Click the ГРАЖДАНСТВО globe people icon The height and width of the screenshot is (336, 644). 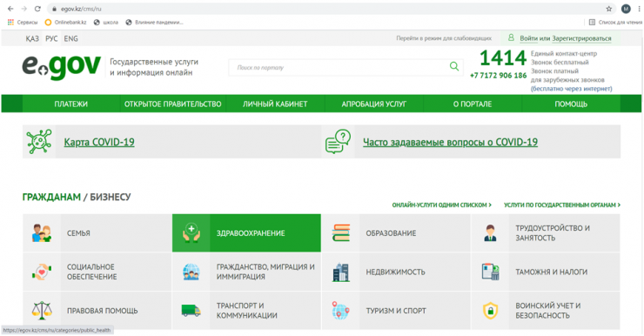(191, 272)
